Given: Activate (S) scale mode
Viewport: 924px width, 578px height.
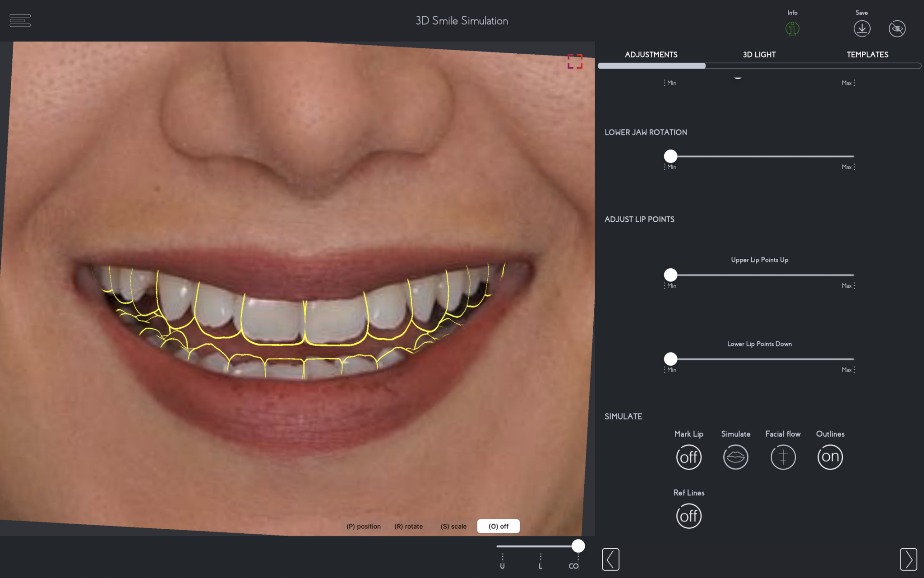Looking at the screenshot, I should click(x=453, y=526).
